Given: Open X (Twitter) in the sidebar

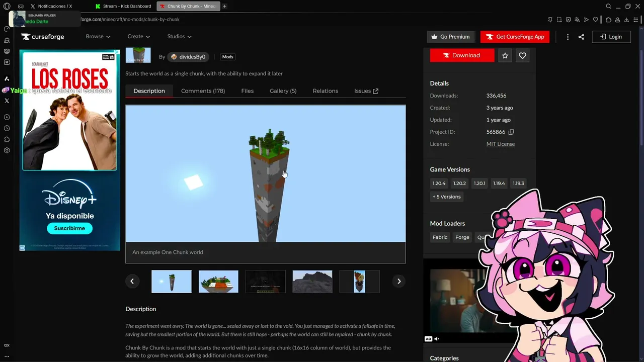Looking at the screenshot, I should click(x=7, y=101).
